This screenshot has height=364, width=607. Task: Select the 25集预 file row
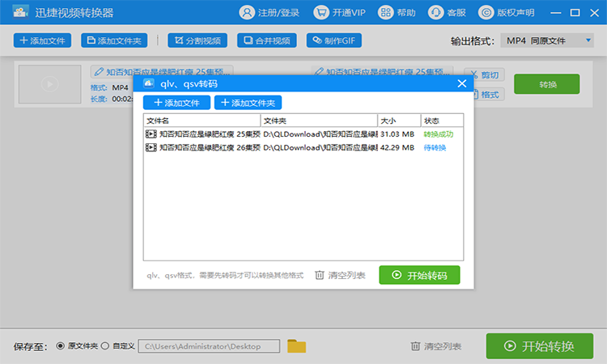click(303, 134)
